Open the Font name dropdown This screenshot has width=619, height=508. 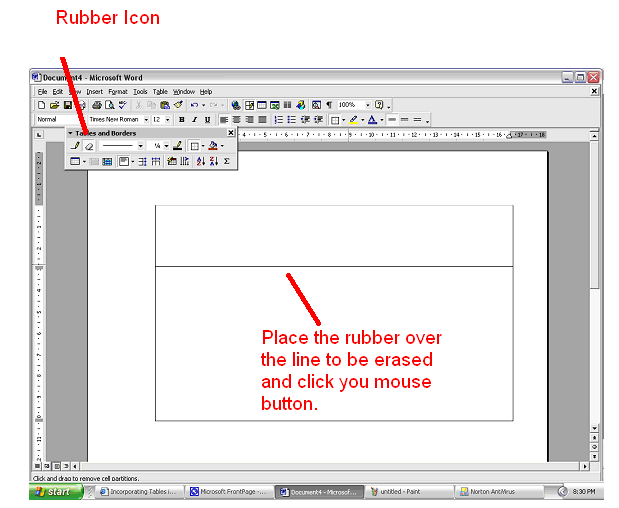(x=146, y=120)
